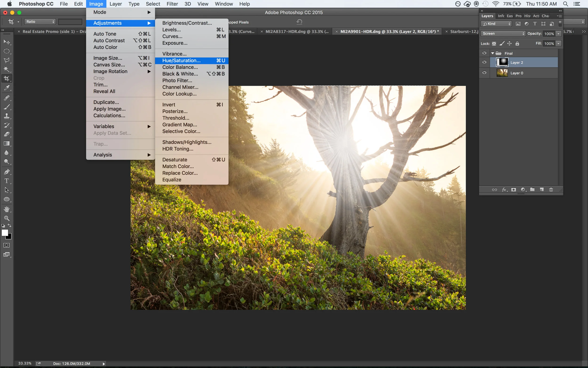The width and height of the screenshot is (588, 368).
Task: Select the Move tool
Action: coord(7,42)
